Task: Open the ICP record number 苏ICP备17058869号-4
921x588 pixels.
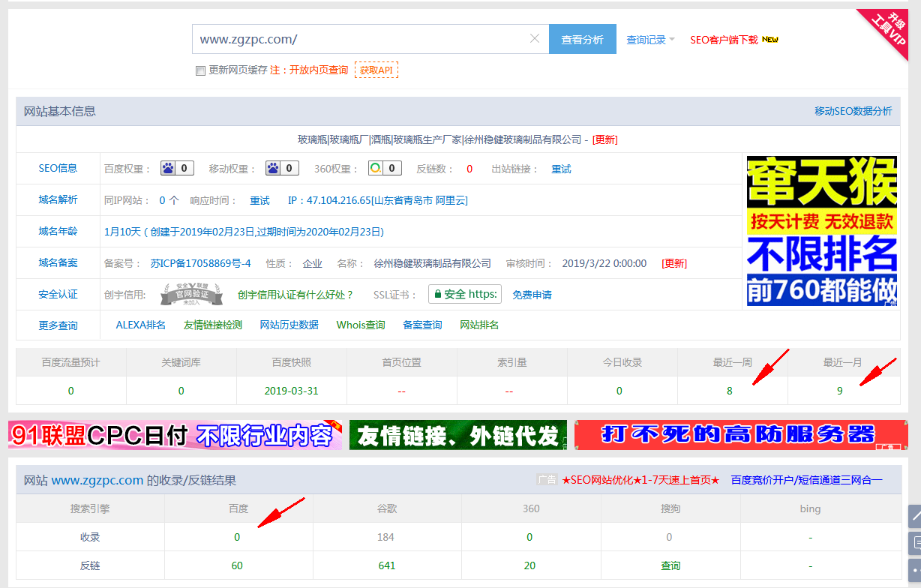Action: [200, 263]
